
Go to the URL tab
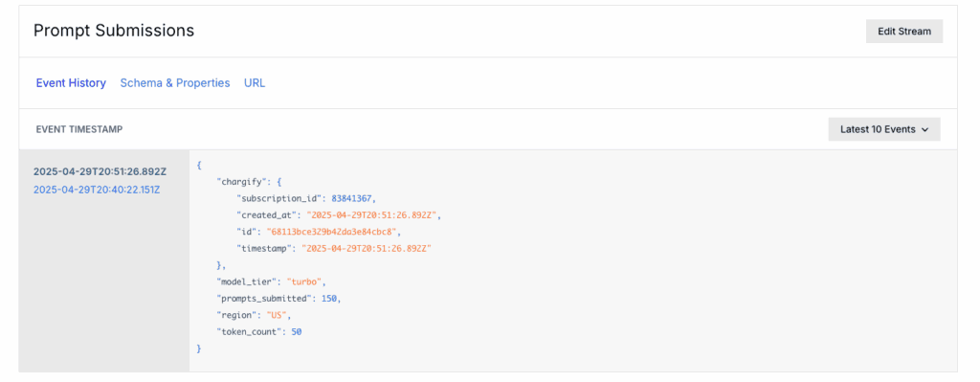pos(255,83)
